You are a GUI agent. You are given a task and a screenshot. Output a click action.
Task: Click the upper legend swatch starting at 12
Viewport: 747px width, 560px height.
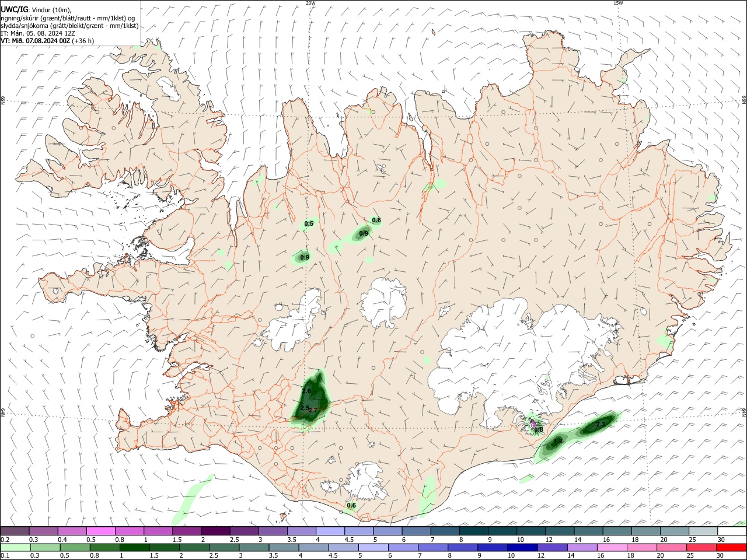point(560,531)
